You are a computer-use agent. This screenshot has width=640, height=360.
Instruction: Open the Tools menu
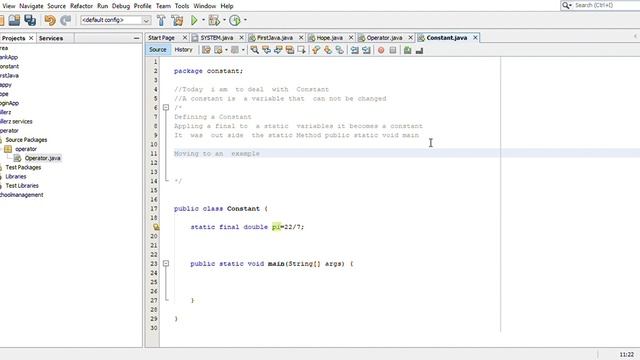[x=182, y=6]
